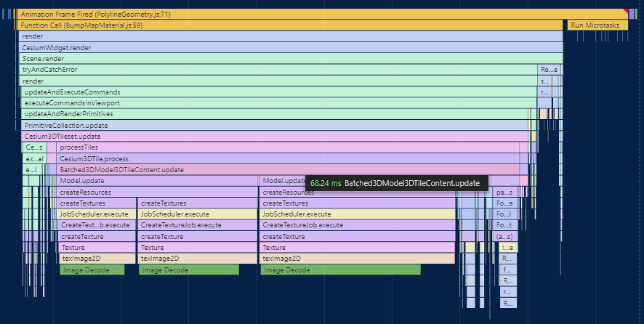Select the narrowest texImage2D bar
This screenshot has height=324, width=644.
97,259
